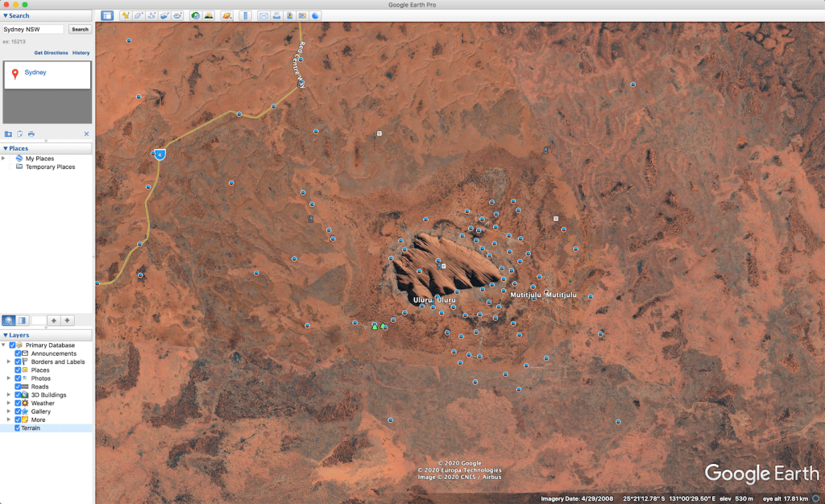Click the eye alt 17.81 km status text
The width and height of the screenshot is (825, 504).
click(x=786, y=498)
